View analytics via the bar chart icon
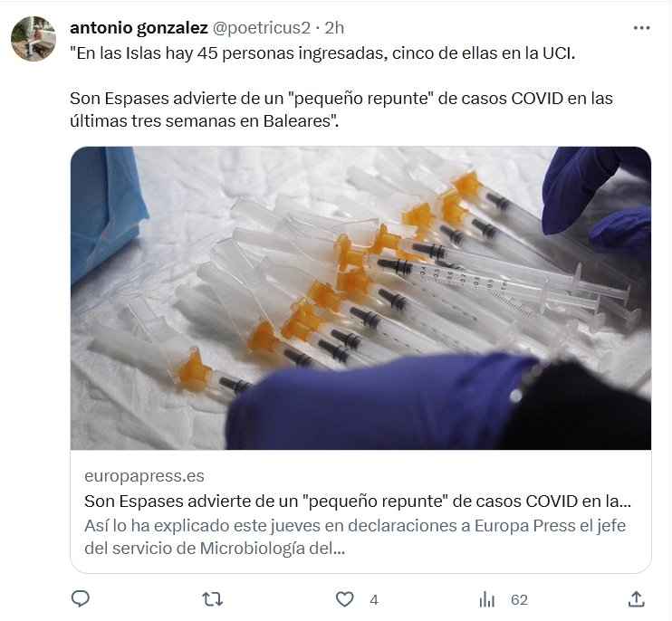Screen dimensions: 672x621 pyautogui.click(x=487, y=599)
